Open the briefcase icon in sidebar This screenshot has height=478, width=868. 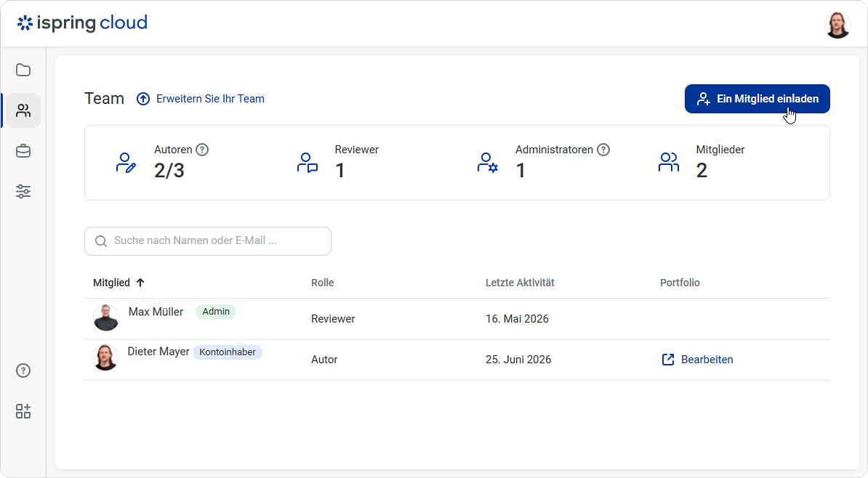point(23,151)
